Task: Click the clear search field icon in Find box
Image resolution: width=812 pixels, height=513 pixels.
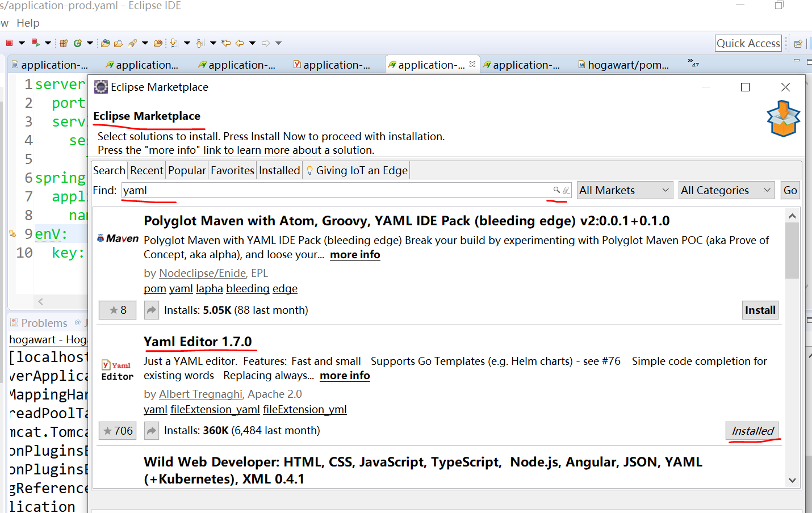Action: [x=566, y=190]
